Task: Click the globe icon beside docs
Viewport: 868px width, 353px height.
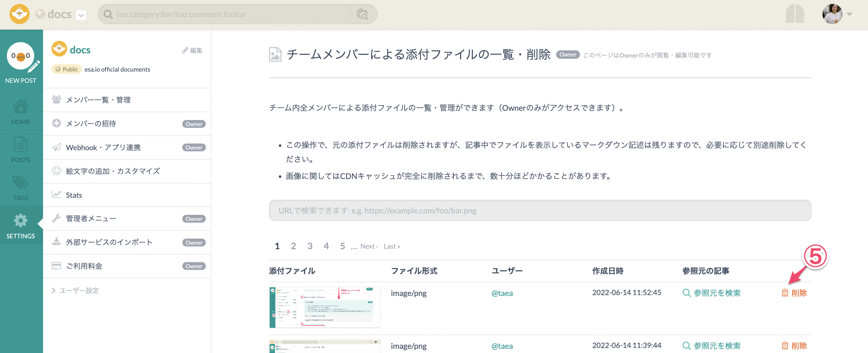Action: tap(40, 14)
